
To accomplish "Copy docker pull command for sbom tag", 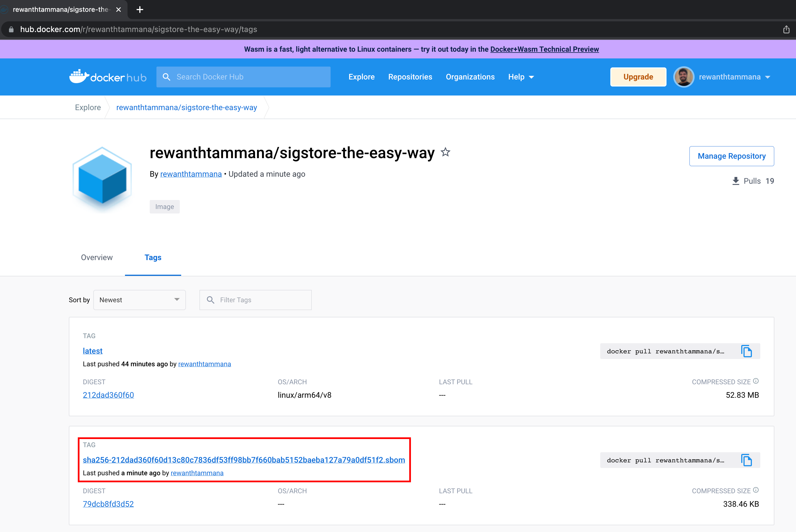I will 746,460.
